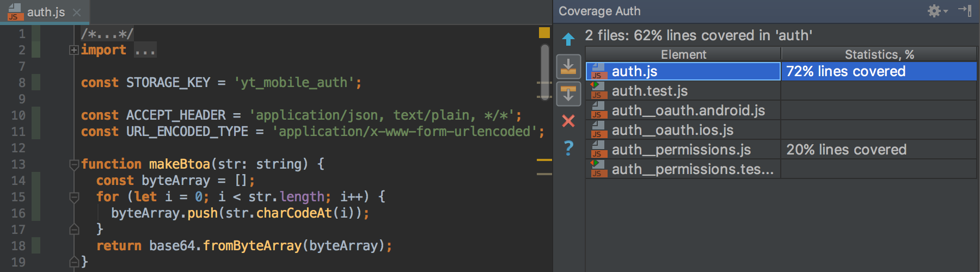Image resolution: width=980 pixels, height=272 pixels.
Task: Sort by the Element column header
Action: [x=683, y=54]
